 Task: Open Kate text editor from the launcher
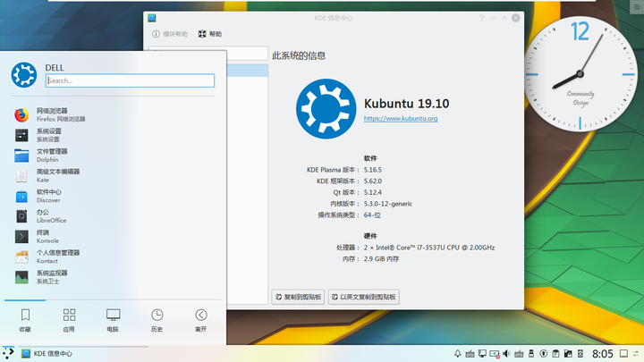pyautogui.click(x=113, y=176)
